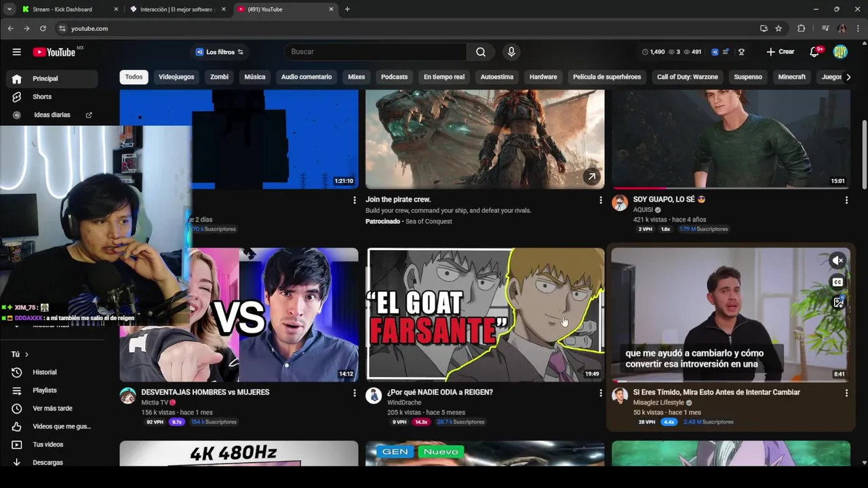Open options for Si Eres Tímido video
Image resolution: width=868 pixels, height=488 pixels.
(x=846, y=392)
